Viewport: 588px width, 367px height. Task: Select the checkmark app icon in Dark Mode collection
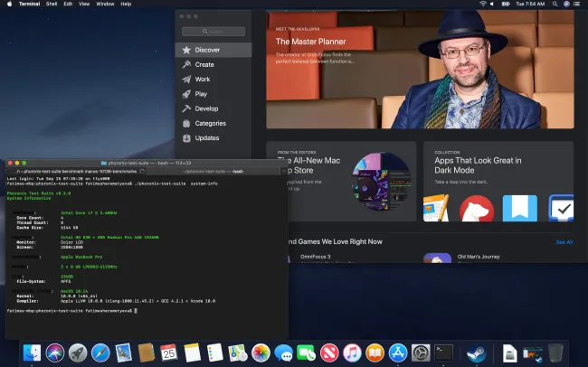coord(561,208)
